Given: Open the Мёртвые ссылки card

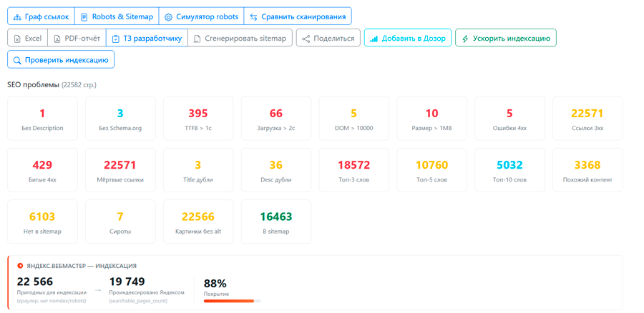Looking at the screenshot, I should click(120, 170).
